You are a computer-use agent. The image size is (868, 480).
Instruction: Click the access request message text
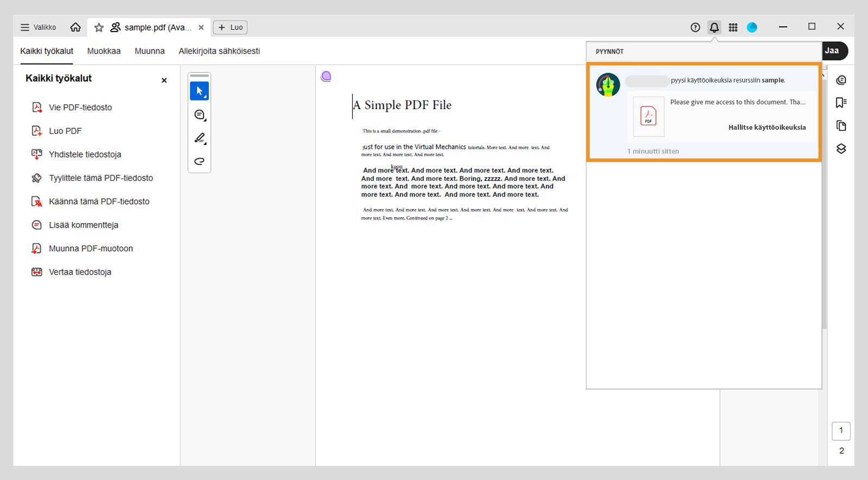738,102
